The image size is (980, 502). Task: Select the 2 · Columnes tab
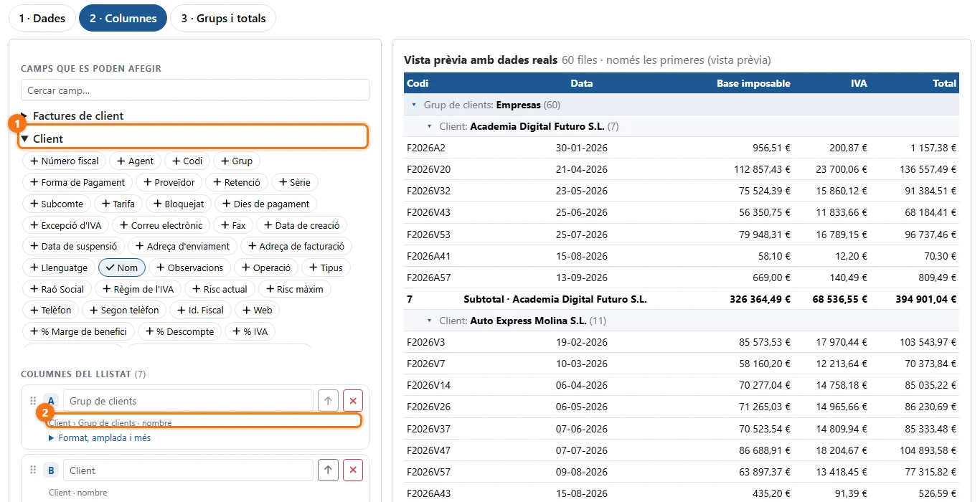point(123,19)
